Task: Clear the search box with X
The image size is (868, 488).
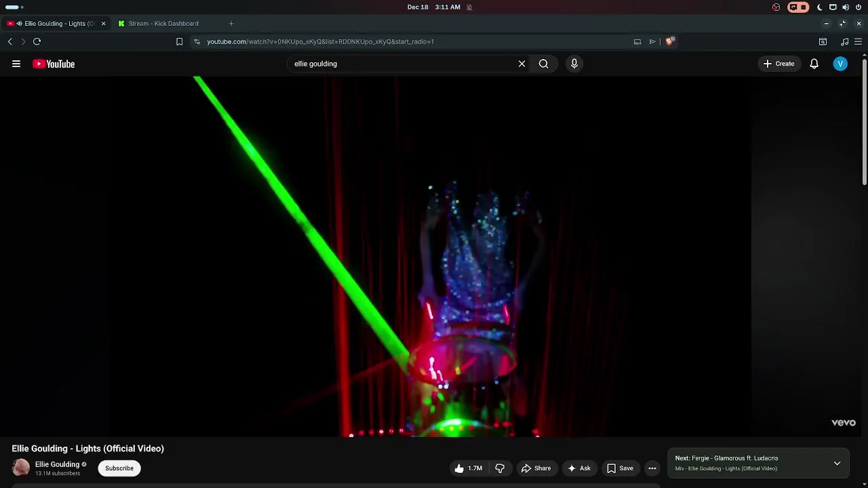Action: [x=521, y=64]
